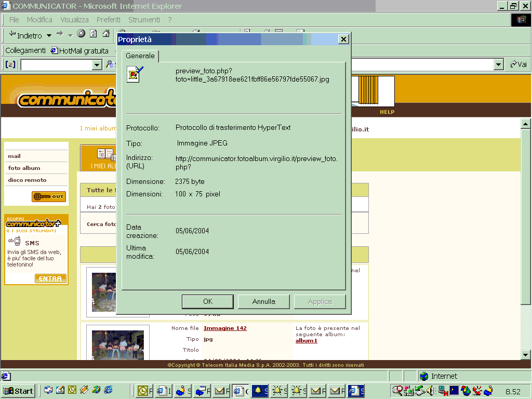Click the forward navigation arrow
Viewport: 532px width, 399px height.
click(60, 34)
